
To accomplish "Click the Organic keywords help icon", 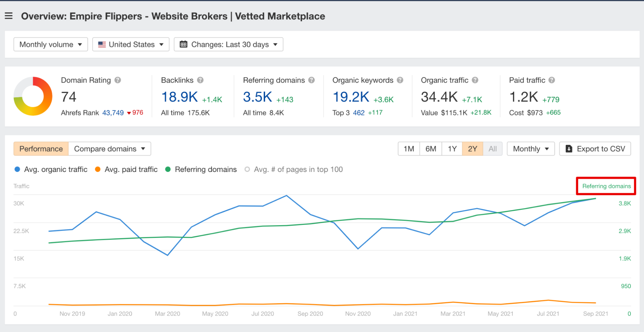I will pyautogui.click(x=400, y=80).
